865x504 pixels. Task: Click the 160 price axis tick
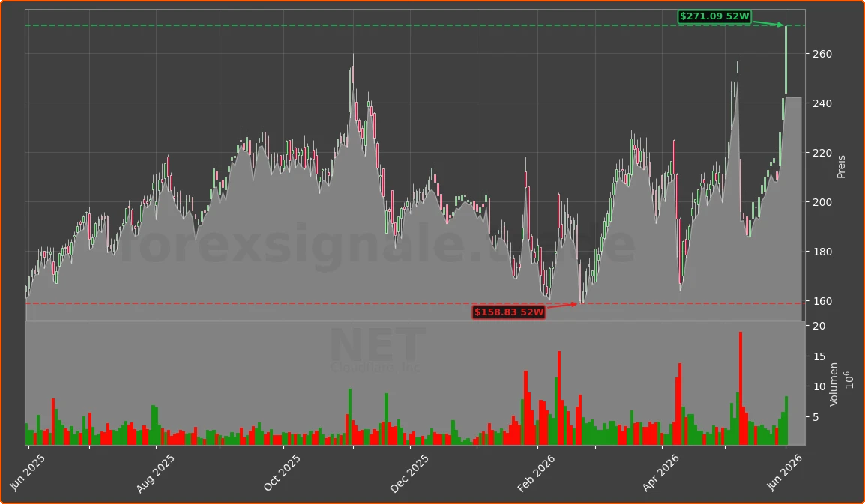(x=822, y=301)
